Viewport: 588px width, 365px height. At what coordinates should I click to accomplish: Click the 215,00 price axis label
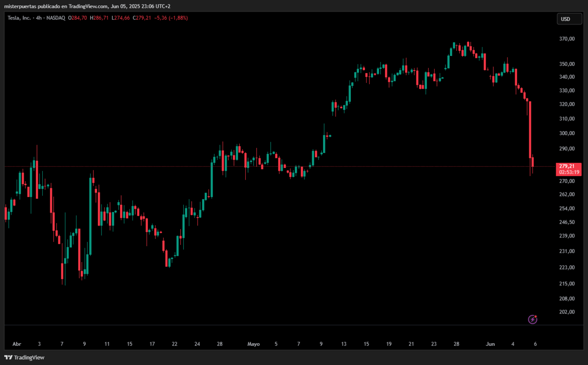coord(567,284)
